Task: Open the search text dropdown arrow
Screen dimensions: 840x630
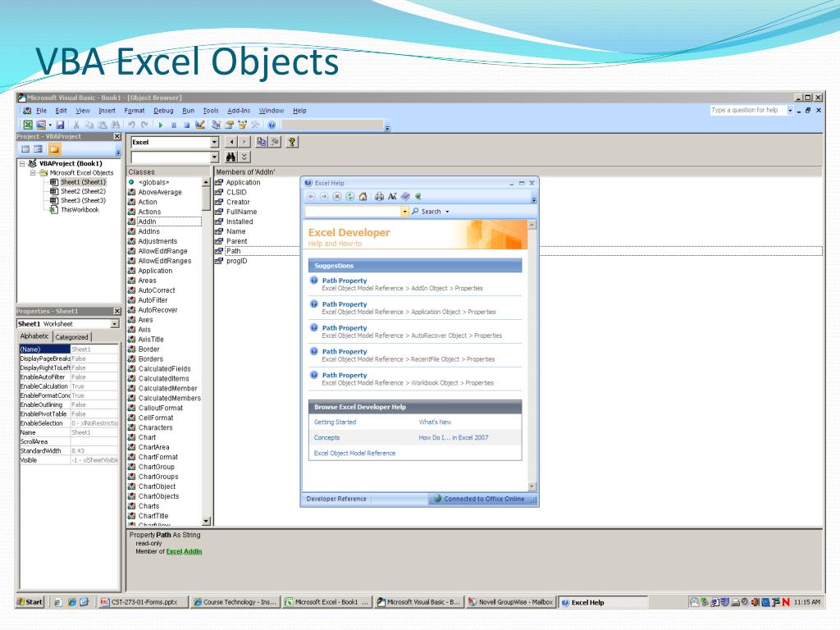Action: point(214,157)
